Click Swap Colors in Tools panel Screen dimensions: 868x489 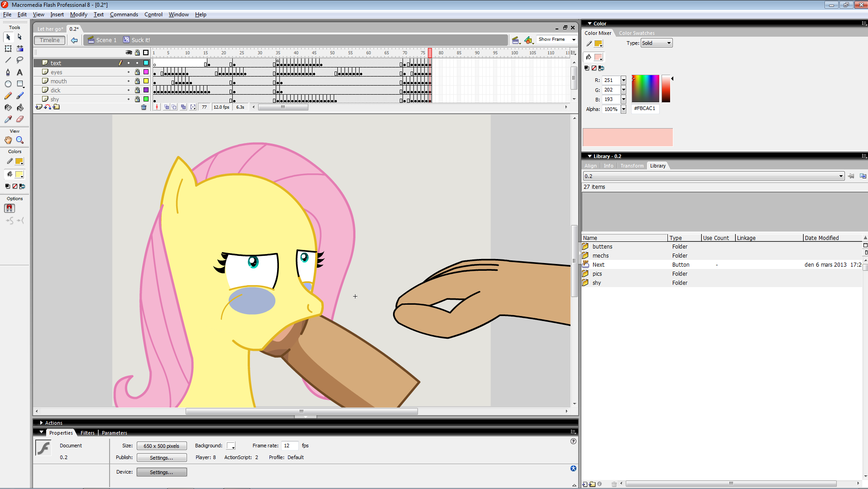click(22, 186)
